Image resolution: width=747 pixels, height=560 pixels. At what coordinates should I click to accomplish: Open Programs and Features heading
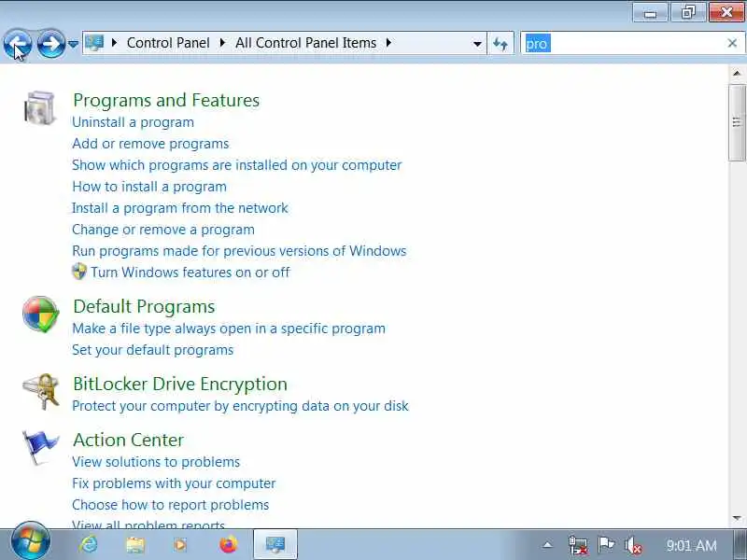(x=166, y=100)
